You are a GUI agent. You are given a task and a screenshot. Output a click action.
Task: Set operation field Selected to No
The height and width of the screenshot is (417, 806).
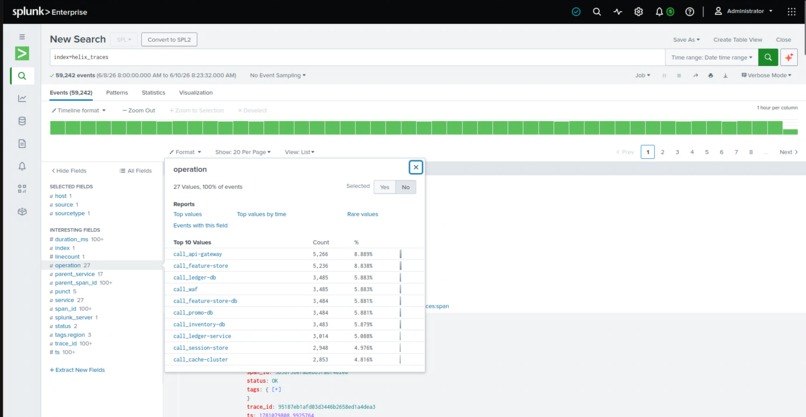406,187
